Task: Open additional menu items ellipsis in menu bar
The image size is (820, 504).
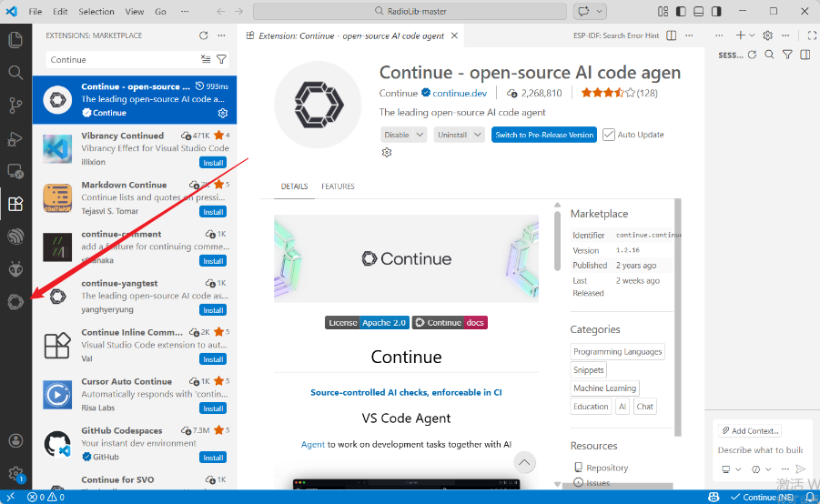Action: click(185, 11)
